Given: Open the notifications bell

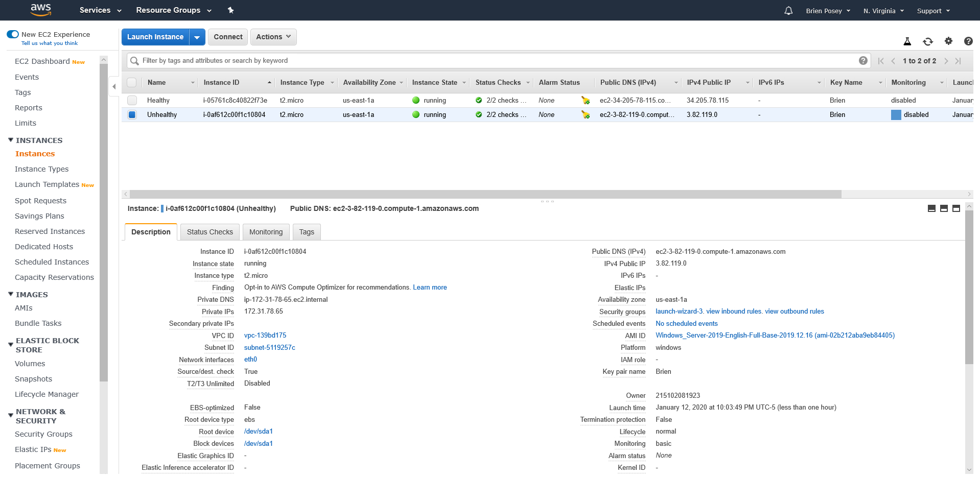Looking at the screenshot, I should tap(788, 11).
